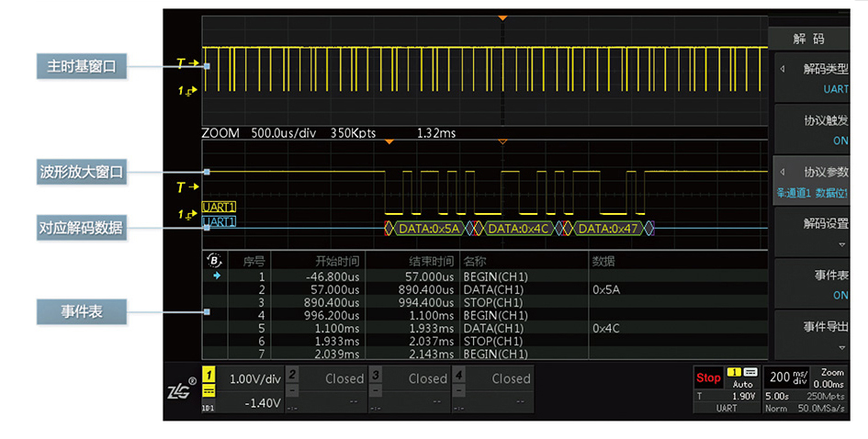The height and width of the screenshot is (439, 868).
Task: Click channel 1 vertical scale 1.00V/div
Action: pyautogui.click(x=255, y=378)
